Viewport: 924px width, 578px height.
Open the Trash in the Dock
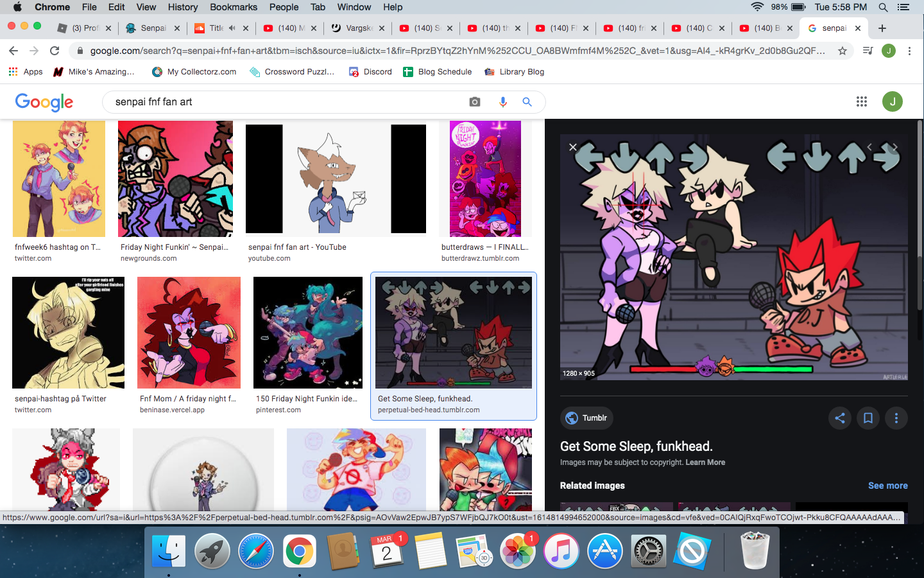[755, 551]
